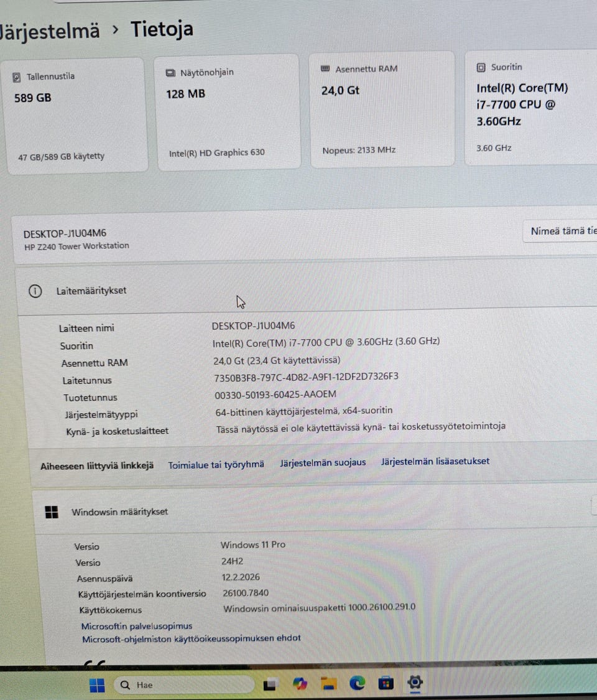
Task: Select the Laitteen nimi value DESKTOP-J1U04M6
Action: (253, 326)
